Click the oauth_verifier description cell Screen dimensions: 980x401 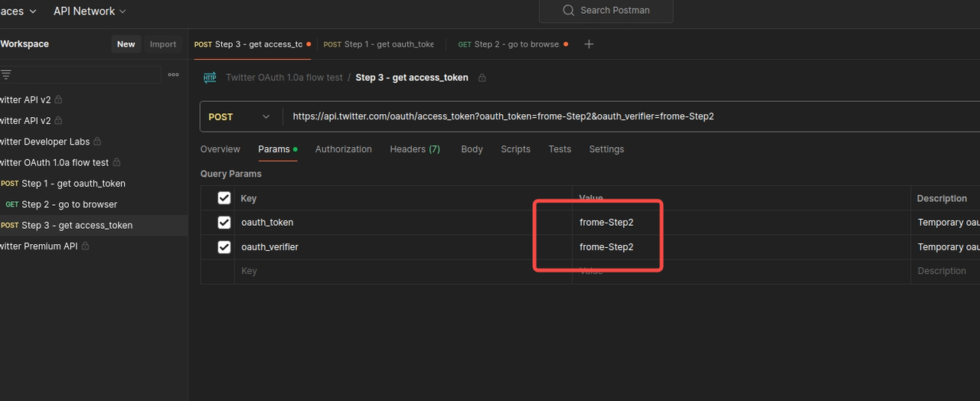946,247
